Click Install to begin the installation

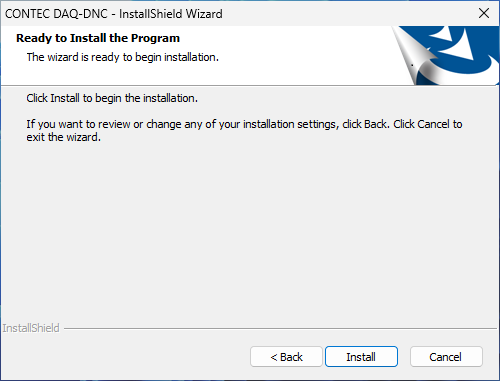click(x=361, y=357)
